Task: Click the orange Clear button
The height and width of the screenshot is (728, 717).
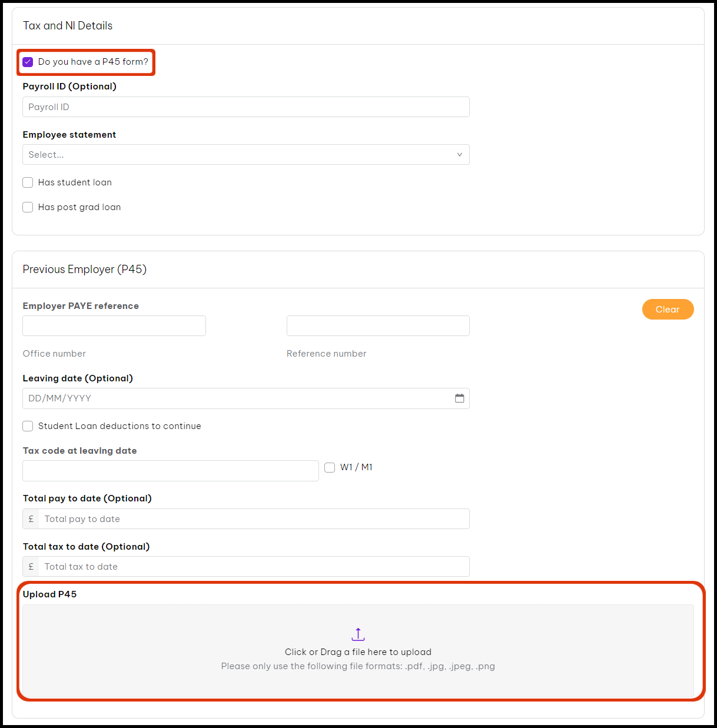Action: click(668, 310)
